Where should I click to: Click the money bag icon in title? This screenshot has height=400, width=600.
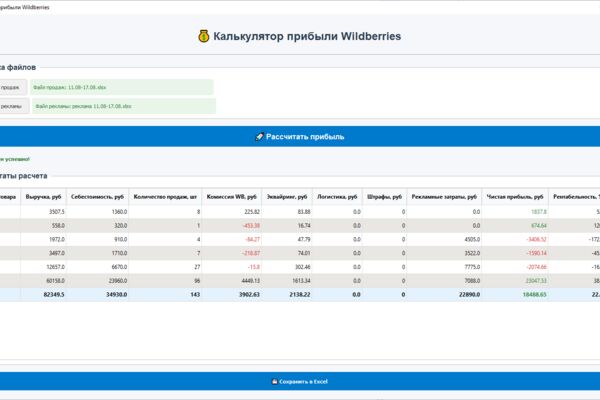204,36
